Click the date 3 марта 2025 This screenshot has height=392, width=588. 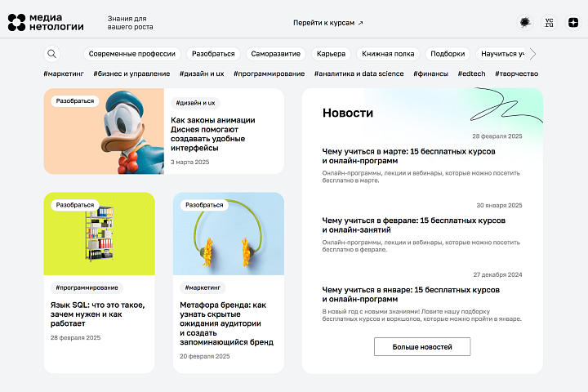coord(189,162)
